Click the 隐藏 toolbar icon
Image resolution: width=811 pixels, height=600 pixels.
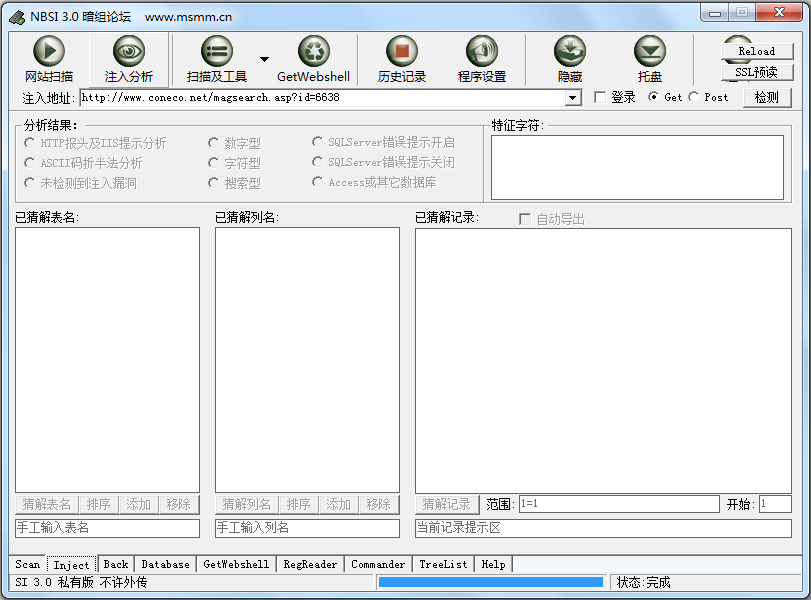pos(570,51)
